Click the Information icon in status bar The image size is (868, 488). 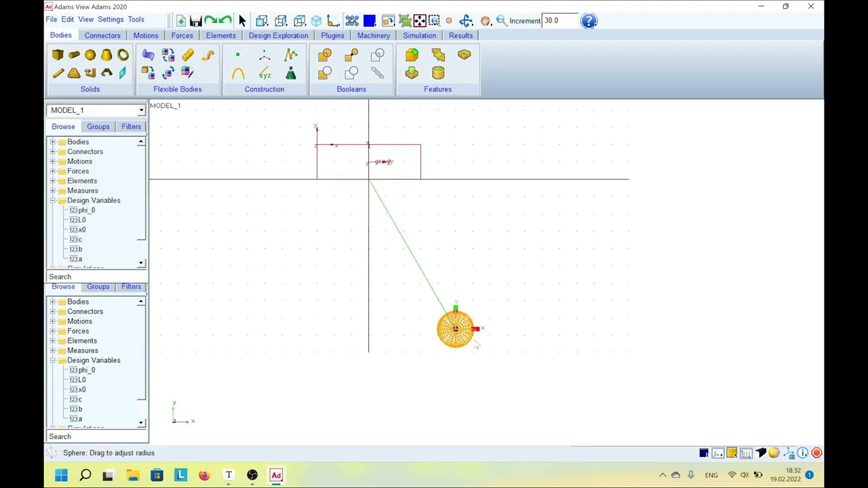click(x=802, y=453)
